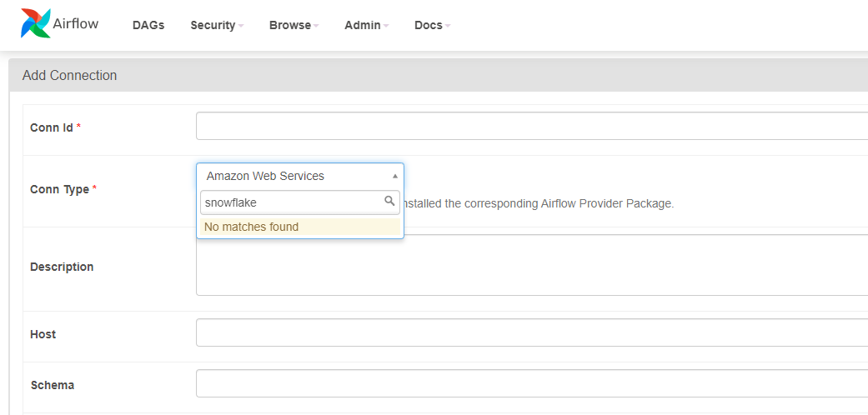868x415 pixels.
Task: Click the search field containing snowflake
Action: click(x=292, y=202)
